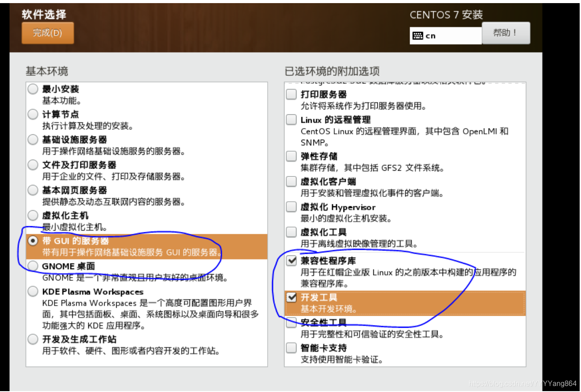The image size is (581, 392).
Task: Click the 完成(D) done button
Action: click(x=47, y=33)
